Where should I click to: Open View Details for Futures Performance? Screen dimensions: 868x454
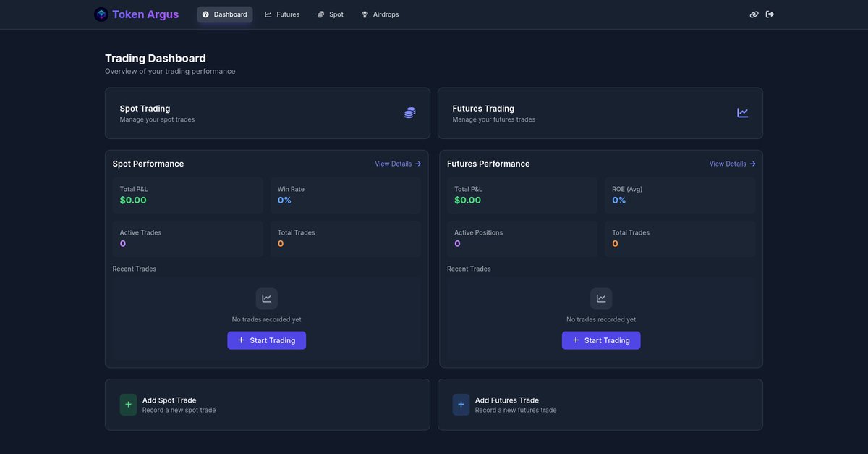pyautogui.click(x=733, y=164)
